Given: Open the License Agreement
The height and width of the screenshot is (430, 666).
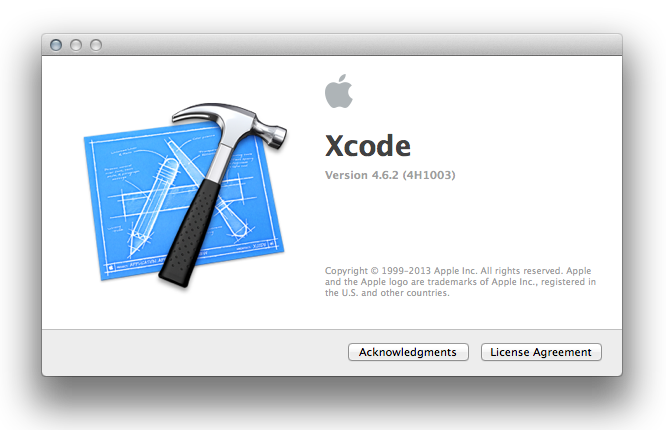Looking at the screenshot, I should (541, 352).
